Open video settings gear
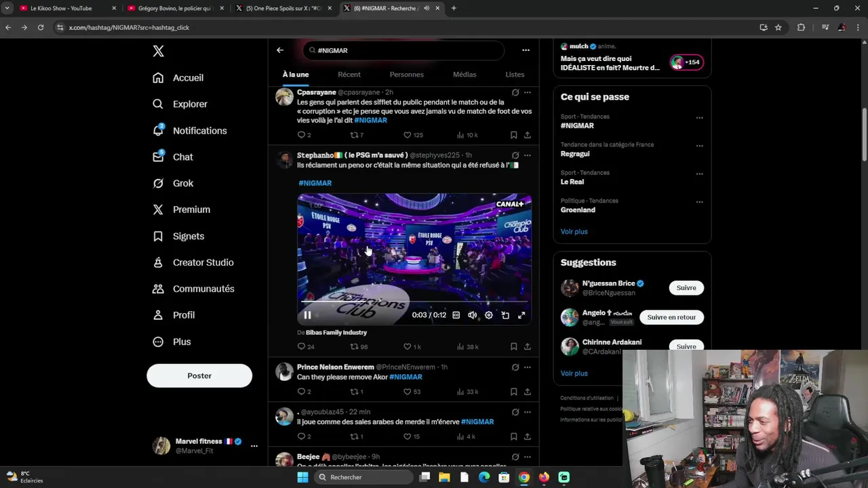The width and height of the screenshot is (868, 488). (489, 315)
